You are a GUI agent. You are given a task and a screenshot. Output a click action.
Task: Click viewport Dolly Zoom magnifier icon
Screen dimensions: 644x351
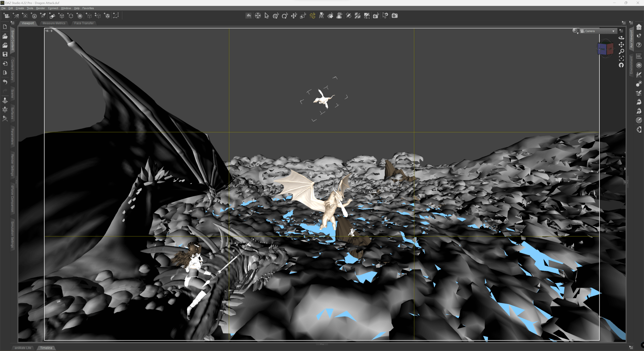621,52
